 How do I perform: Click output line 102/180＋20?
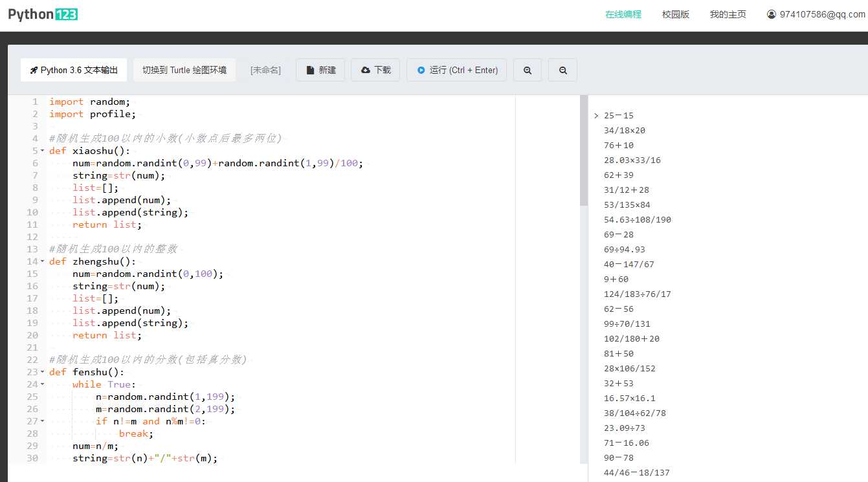tap(632, 339)
